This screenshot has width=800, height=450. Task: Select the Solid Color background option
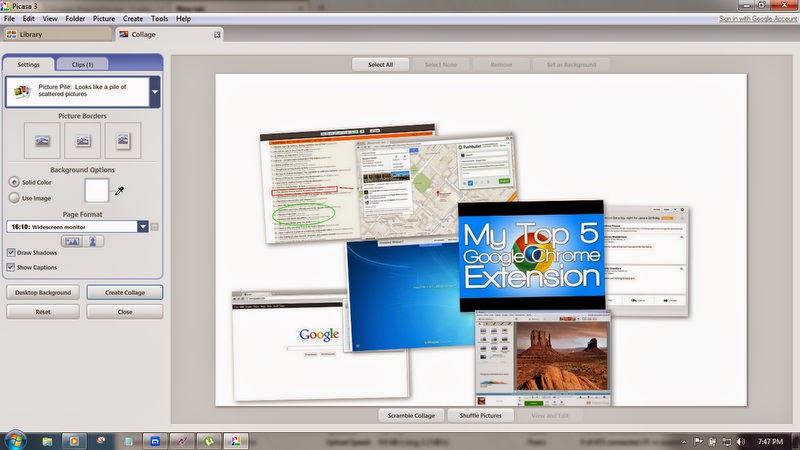click(x=14, y=182)
